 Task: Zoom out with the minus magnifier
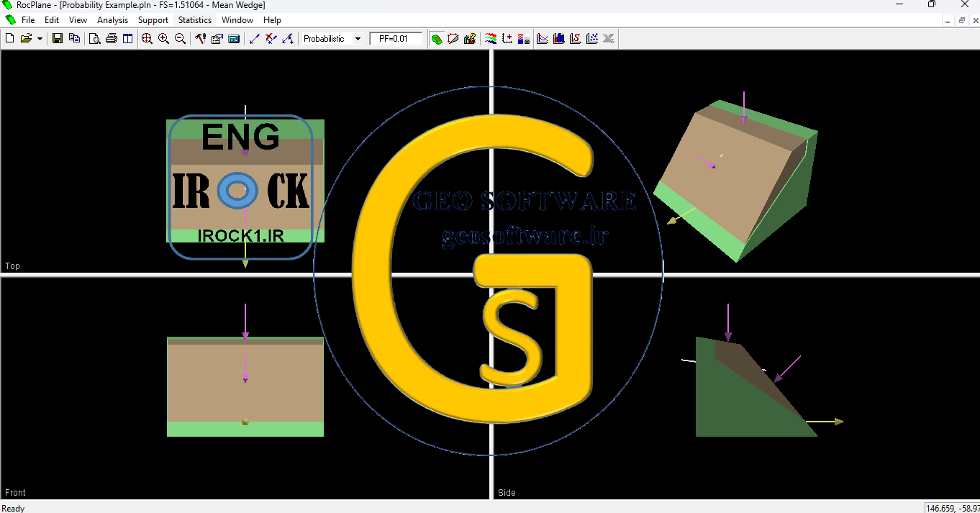pos(181,38)
